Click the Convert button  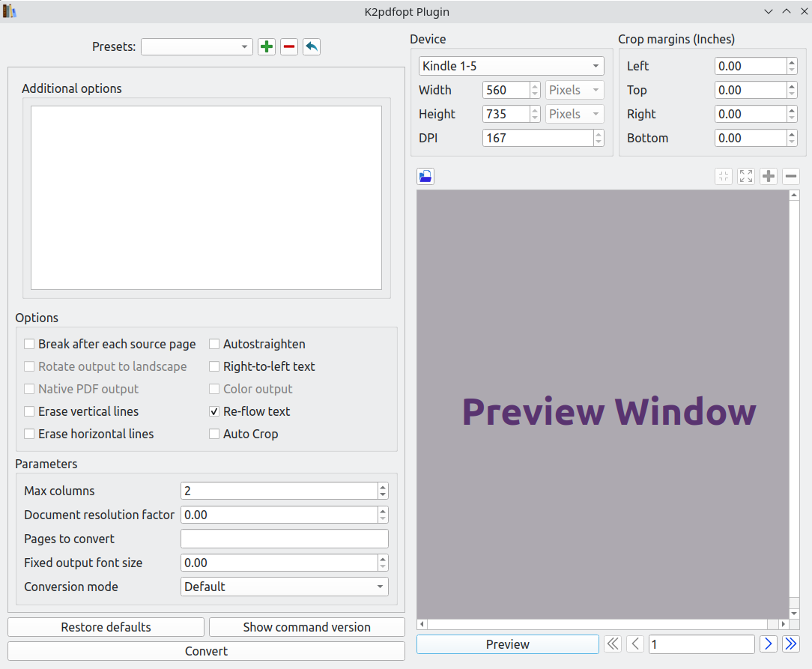[x=206, y=651]
